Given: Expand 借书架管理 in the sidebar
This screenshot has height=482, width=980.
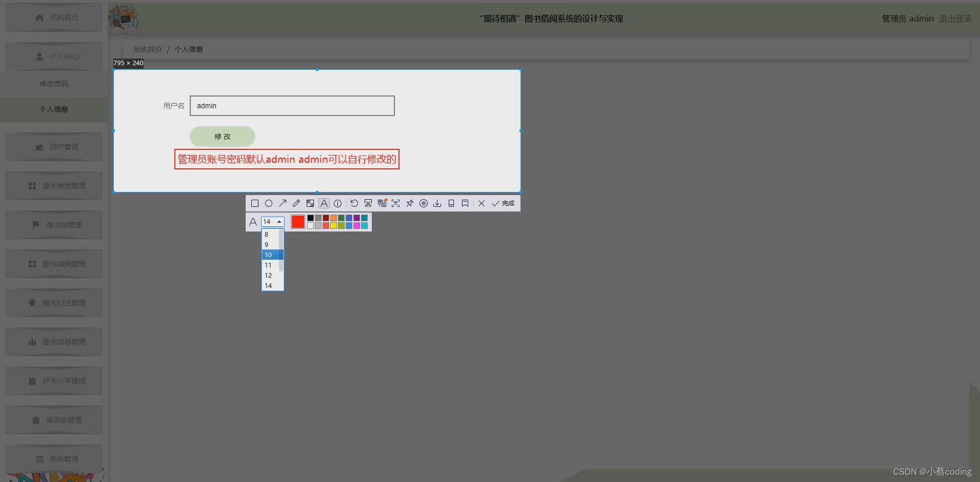Looking at the screenshot, I should (54, 225).
